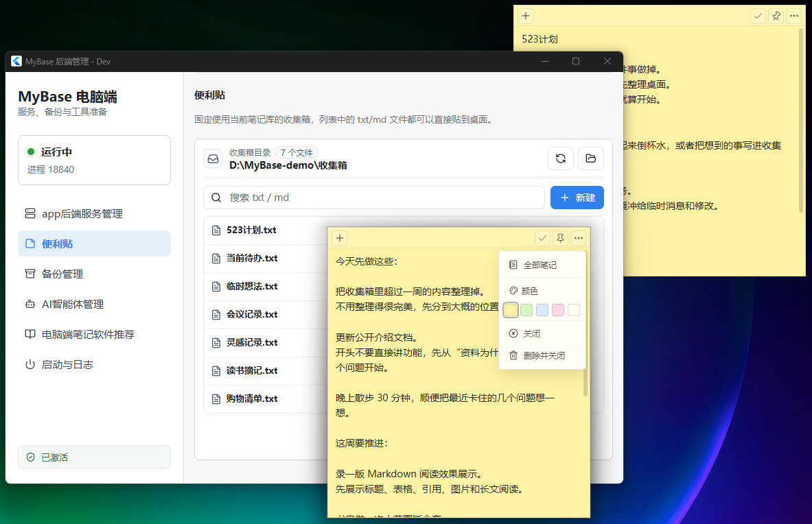Click the 已激活 status button

(x=94, y=457)
